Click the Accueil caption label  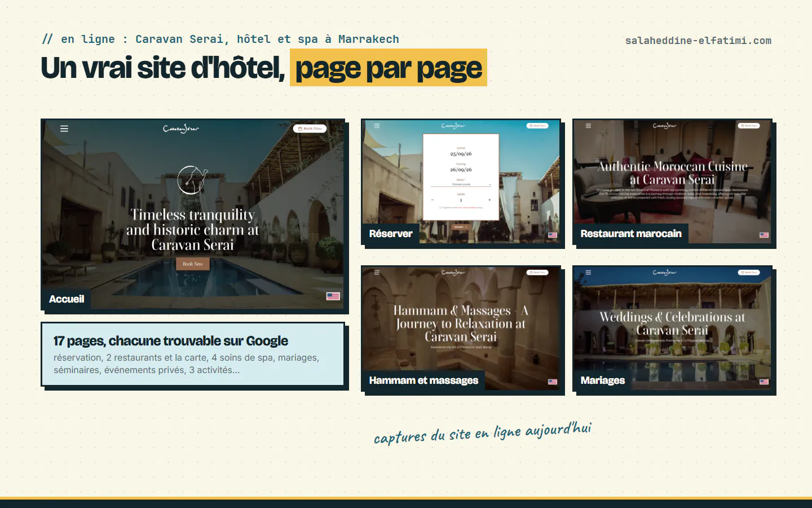click(x=67, y=299)
